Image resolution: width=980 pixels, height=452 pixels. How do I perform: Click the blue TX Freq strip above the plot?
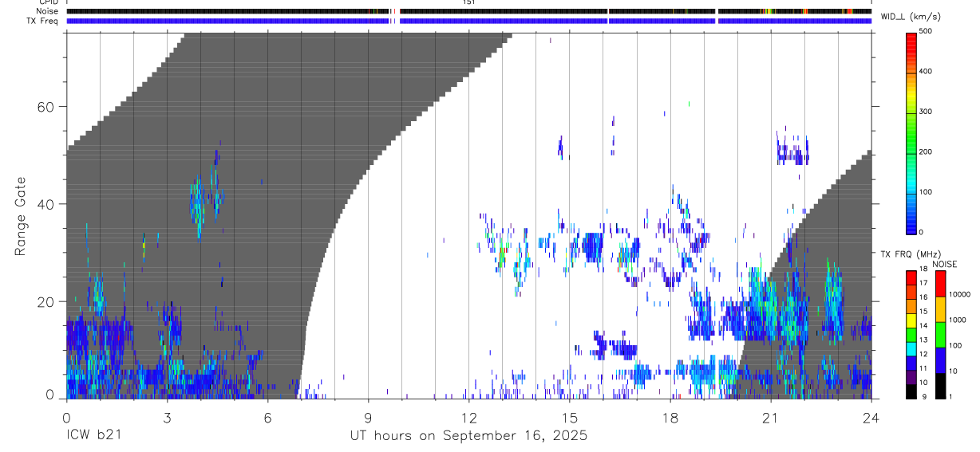(468, 21)
